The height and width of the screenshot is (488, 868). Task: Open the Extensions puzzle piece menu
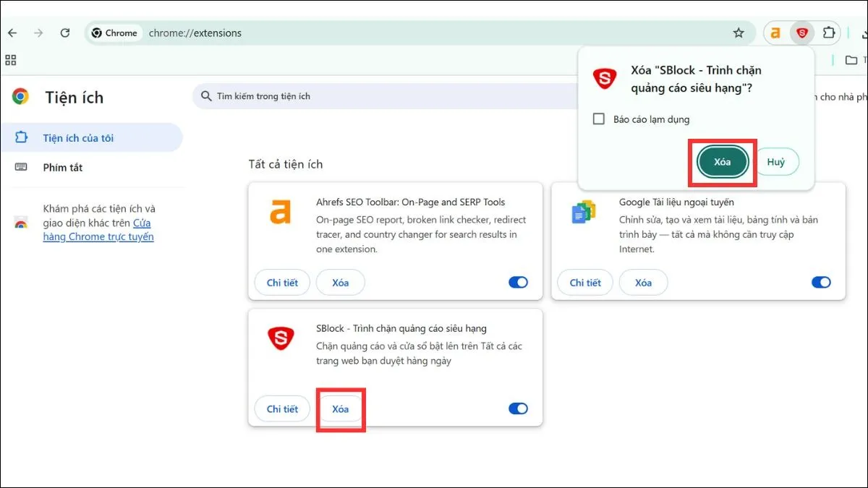pos(829,33)
